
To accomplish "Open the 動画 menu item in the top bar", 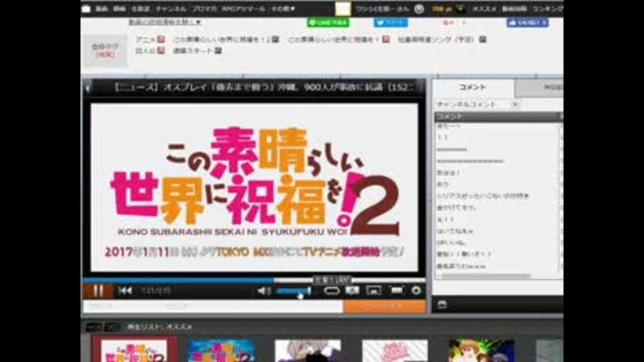I will pos(101,9).
